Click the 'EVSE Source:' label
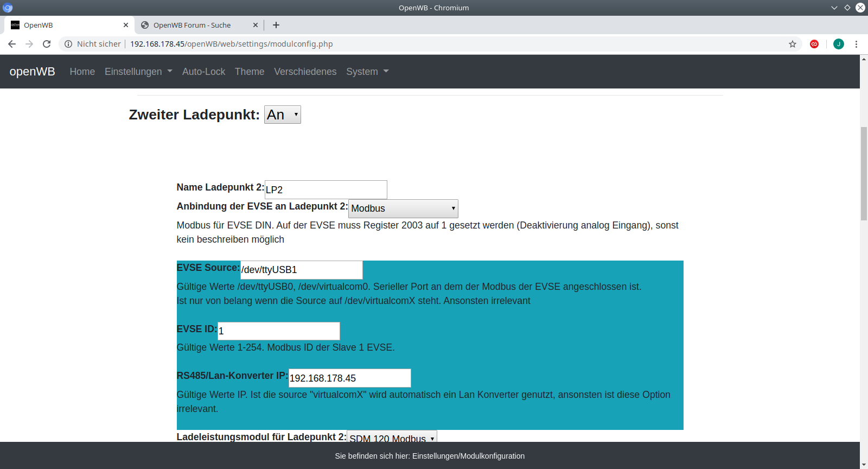 [208, 268]
